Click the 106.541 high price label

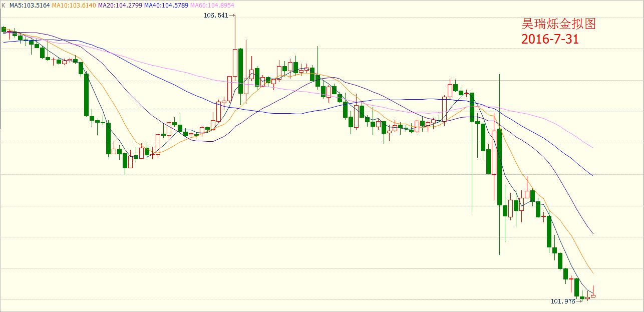[215, 16]
